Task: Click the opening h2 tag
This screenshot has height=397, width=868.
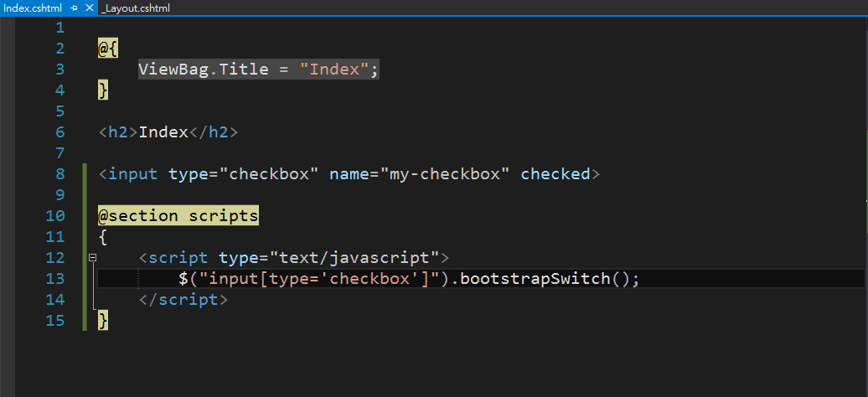Action: pyautogui.click(x=118, y=133)
